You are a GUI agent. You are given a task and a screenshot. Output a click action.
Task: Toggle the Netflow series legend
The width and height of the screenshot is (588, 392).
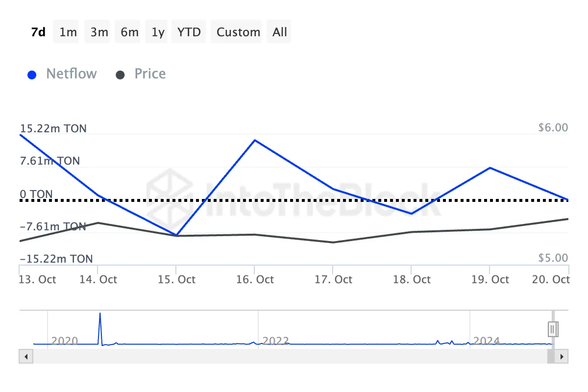tap(72, 74)
